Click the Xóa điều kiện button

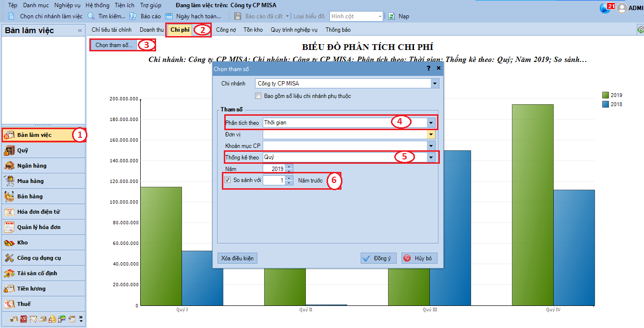(x=237, y=258)
